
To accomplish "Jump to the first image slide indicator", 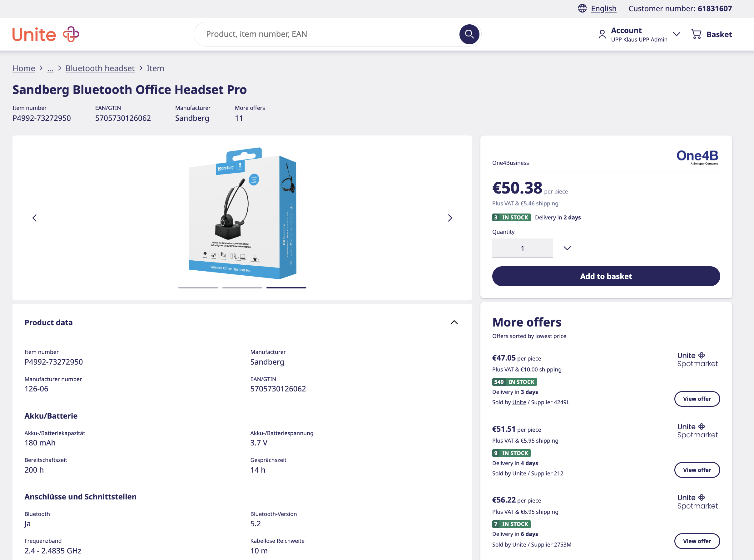I will (x=198, y=288).
